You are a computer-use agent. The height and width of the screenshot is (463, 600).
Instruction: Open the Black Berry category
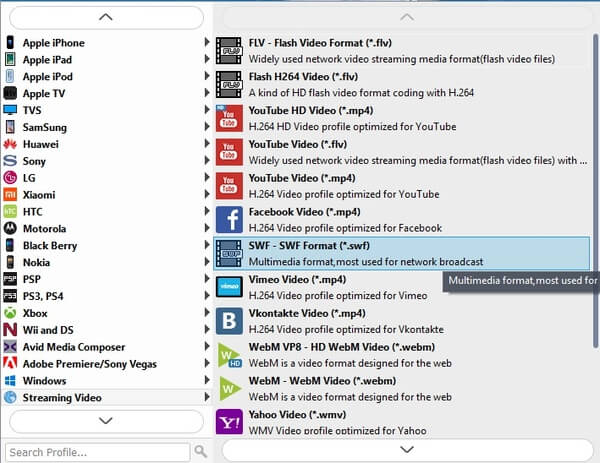[107, 245]
